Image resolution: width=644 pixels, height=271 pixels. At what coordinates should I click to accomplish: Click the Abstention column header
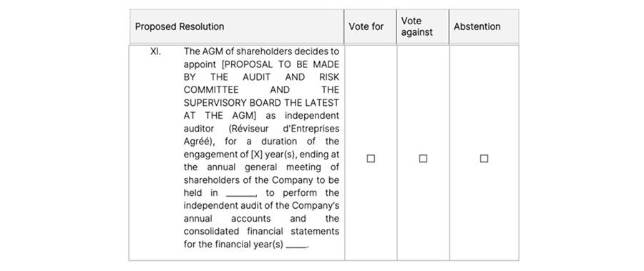point(484,26)
